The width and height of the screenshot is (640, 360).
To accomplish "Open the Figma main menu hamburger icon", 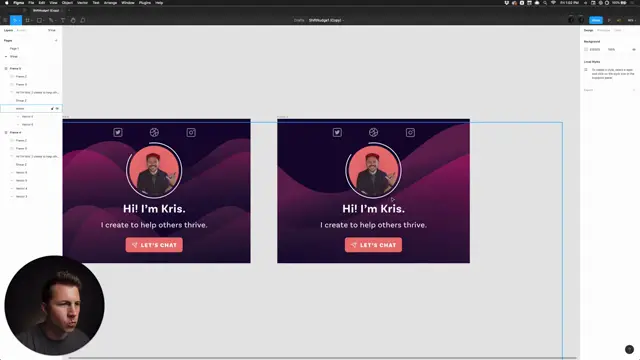I will 5,20.
